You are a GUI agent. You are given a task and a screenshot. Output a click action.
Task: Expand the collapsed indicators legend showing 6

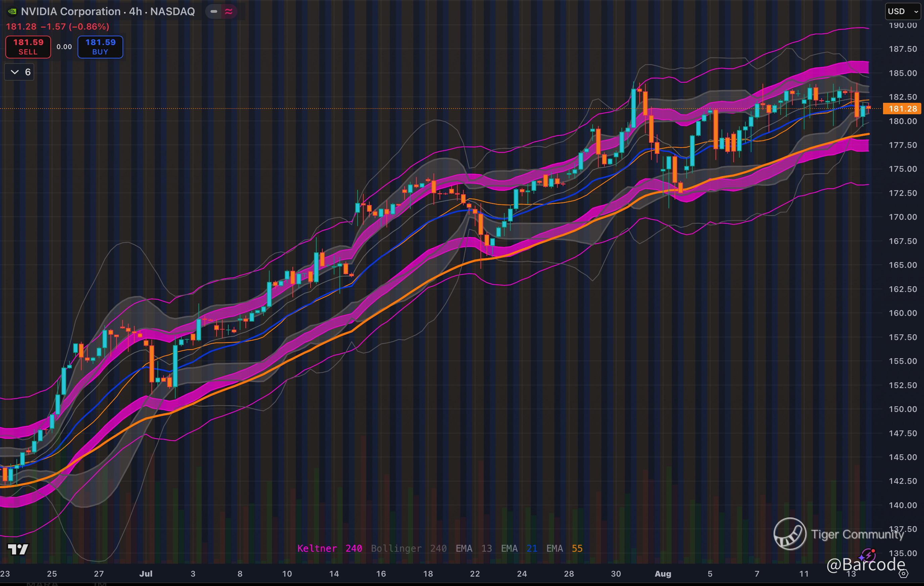click(19, 72)
